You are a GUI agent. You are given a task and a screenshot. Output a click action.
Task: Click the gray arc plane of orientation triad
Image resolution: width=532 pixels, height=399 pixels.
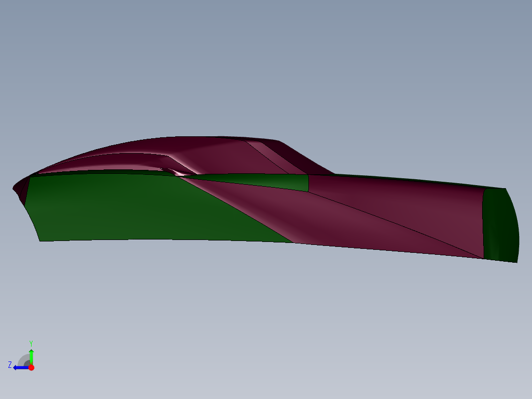click(24, 360)
